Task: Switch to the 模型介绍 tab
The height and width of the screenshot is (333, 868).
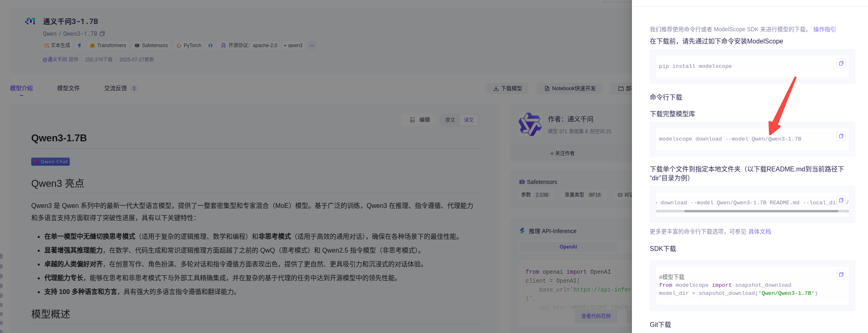Action: pyautogui.click(x=21, y=88)
